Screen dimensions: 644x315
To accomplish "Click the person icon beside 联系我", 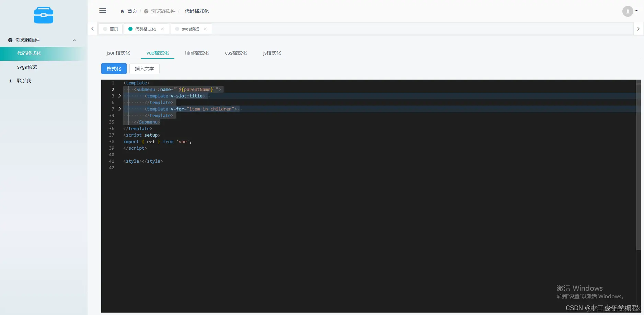I will (10, 81).
